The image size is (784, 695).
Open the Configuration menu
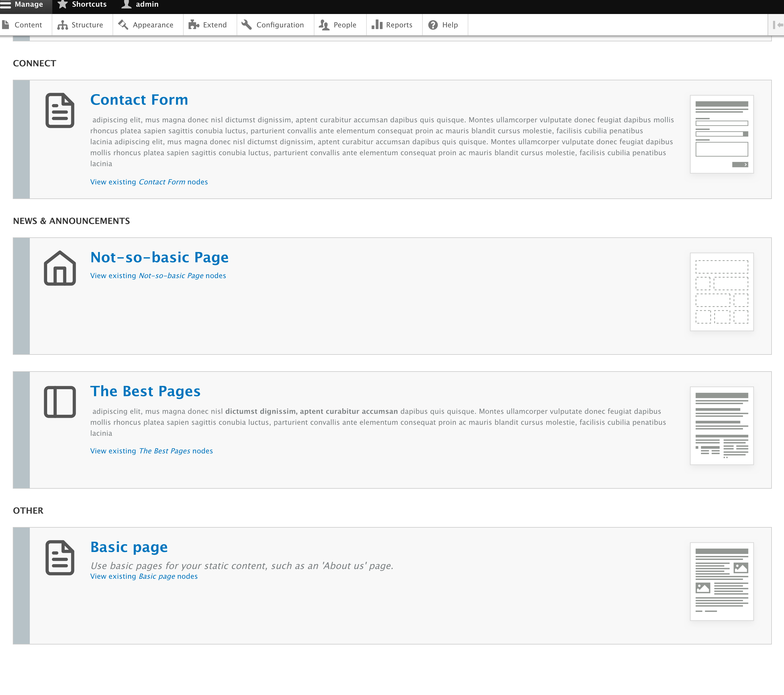click(273, 25)
